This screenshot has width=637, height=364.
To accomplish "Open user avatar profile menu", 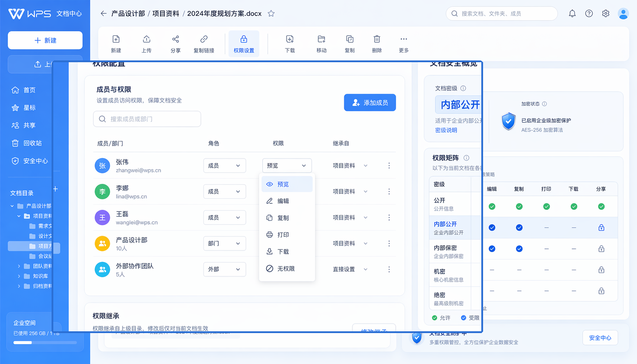I will [x=623, y=14].
